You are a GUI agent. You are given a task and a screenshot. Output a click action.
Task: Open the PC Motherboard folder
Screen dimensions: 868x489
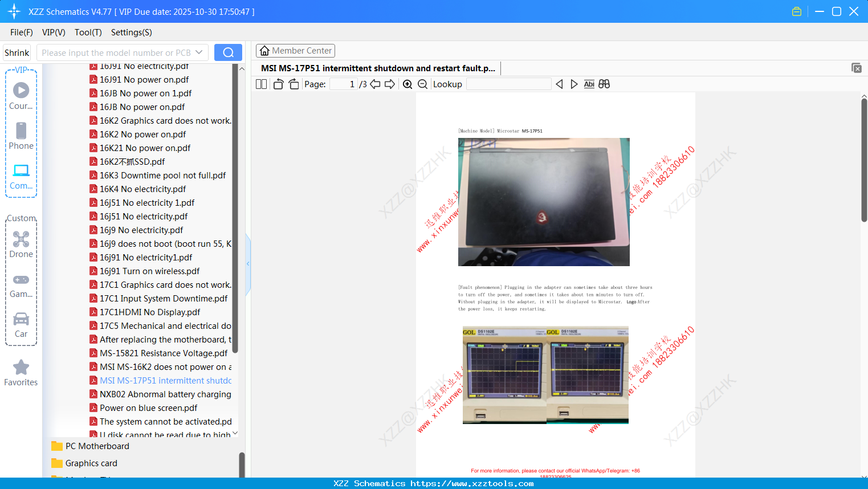pos(97,446)
